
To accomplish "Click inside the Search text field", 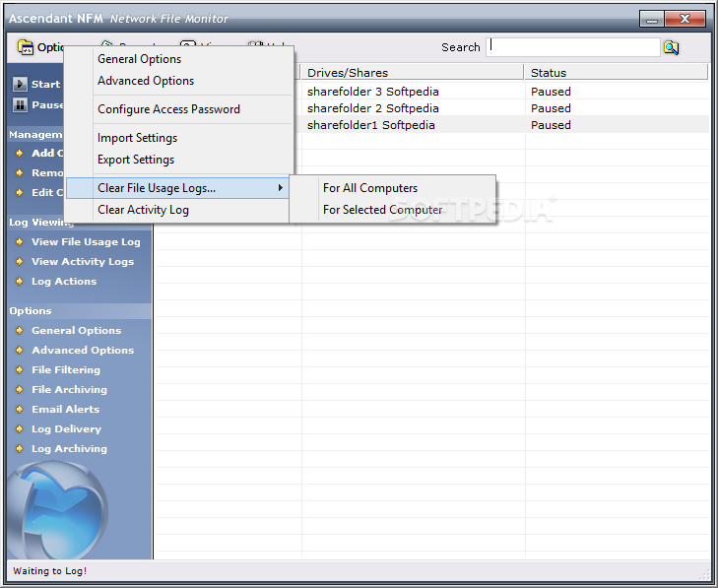I will point(572,47).
